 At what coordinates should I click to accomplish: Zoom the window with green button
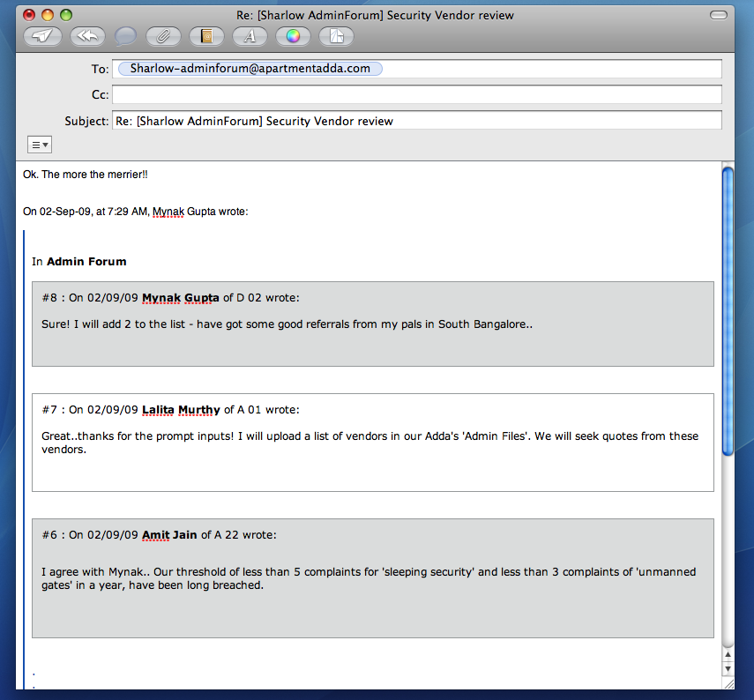pos(66,15)
